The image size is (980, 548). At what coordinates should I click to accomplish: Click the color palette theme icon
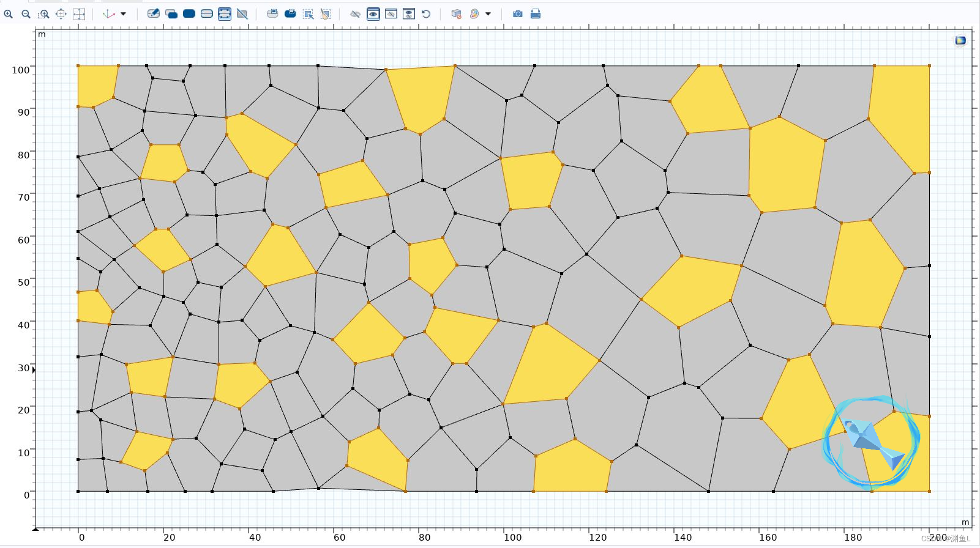click(474, 14)
